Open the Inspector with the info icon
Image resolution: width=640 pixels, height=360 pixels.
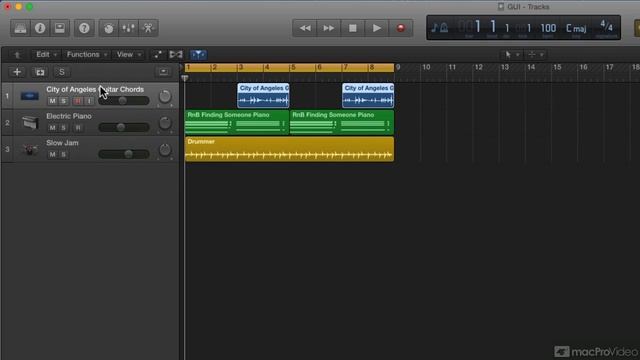pos(40,28)
